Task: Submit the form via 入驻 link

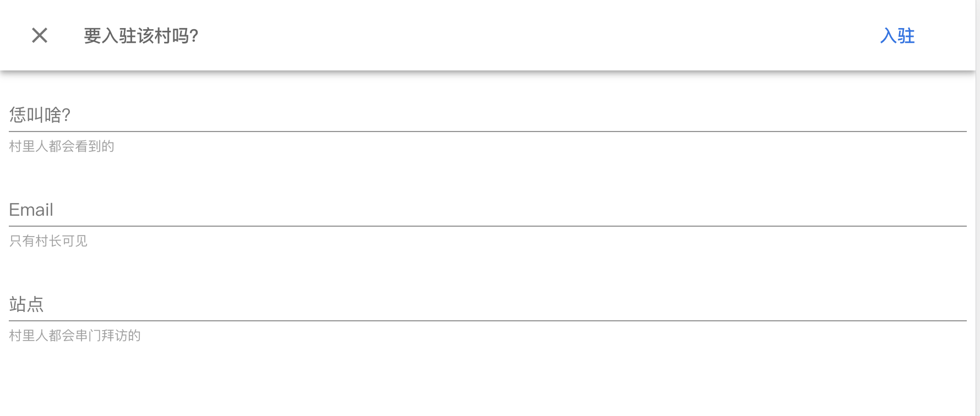Action: 897,36
